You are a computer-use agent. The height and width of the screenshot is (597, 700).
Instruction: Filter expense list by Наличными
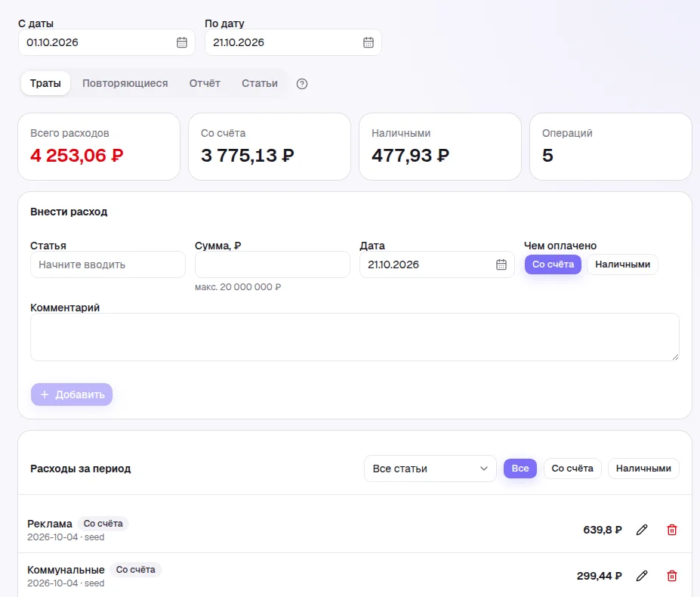click(x=644, y=469)
